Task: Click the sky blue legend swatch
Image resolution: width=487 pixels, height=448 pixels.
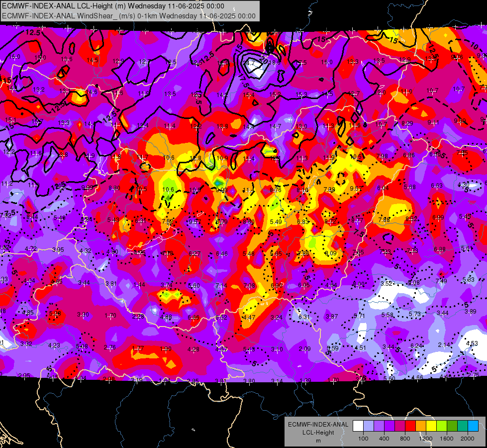Action: (474, 426)
